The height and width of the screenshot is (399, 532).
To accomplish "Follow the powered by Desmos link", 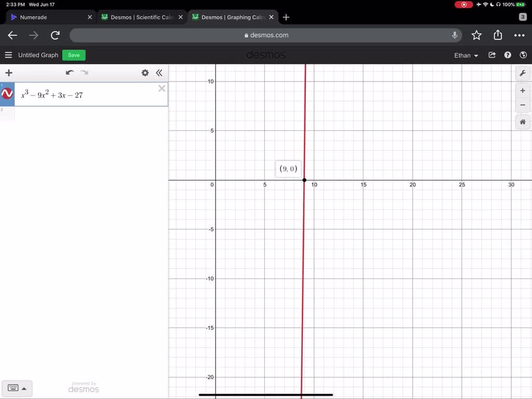I will 83,388.
